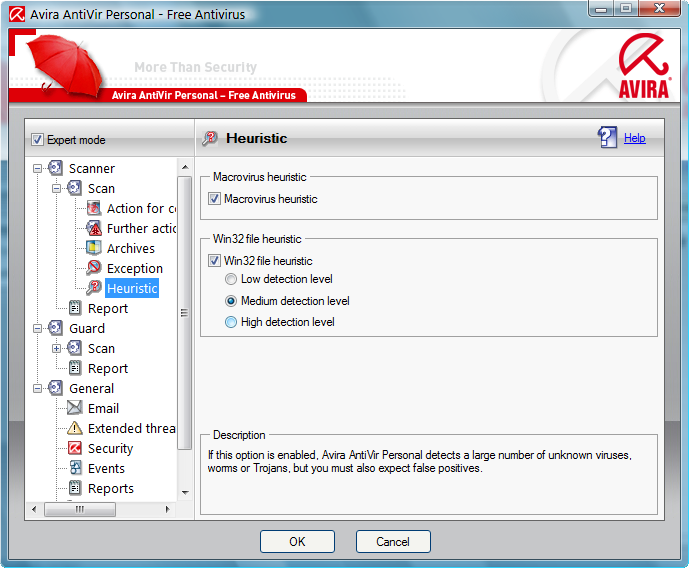
Task: Click the Heuristic magnifier icon in tree
Action: point(94,288)
